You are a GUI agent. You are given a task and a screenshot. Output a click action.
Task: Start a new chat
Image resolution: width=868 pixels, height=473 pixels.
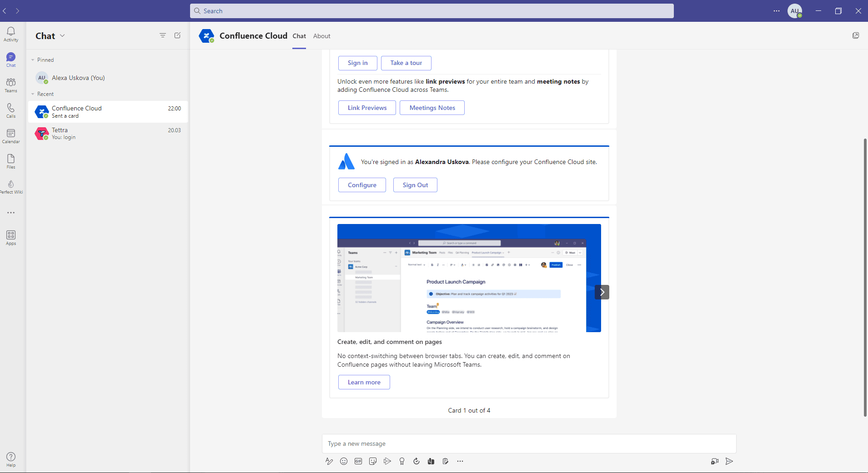tap(178, 35)
